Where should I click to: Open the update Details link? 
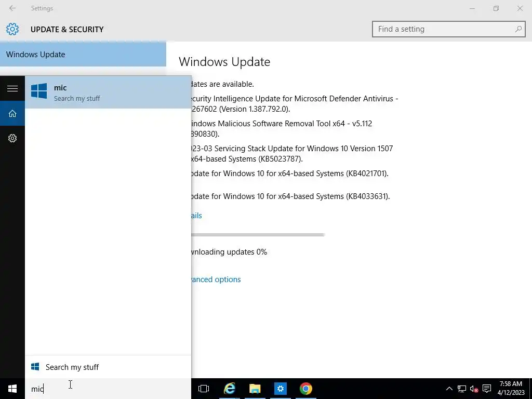pos(196,216)
